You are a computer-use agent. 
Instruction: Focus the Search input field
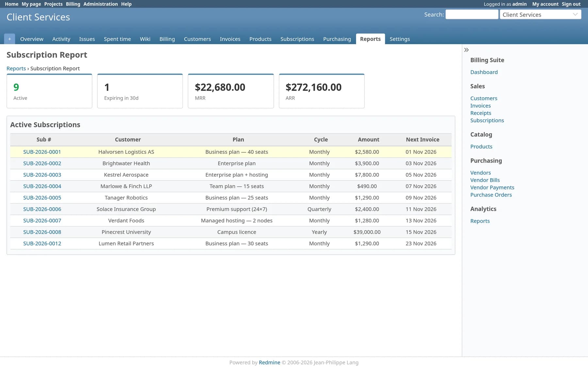click(472, 15)
